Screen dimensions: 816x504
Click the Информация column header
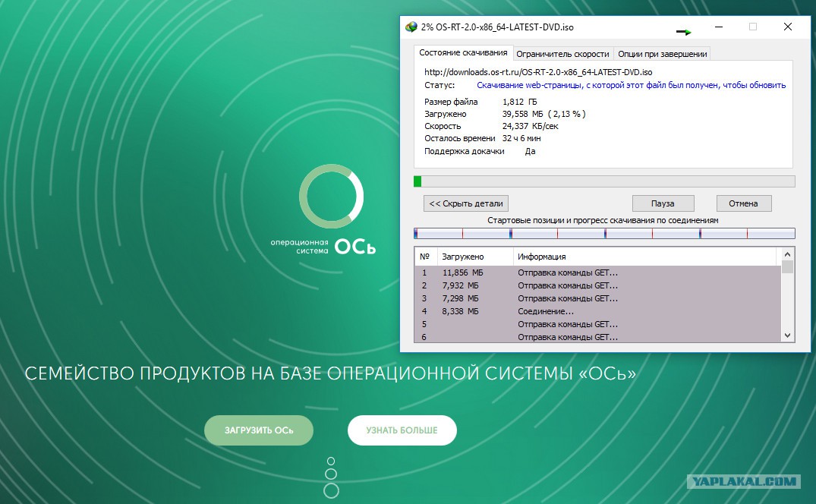pos(644,257)
